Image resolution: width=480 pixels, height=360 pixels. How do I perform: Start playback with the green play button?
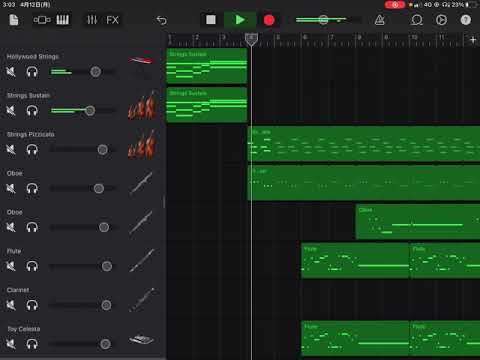240,20
